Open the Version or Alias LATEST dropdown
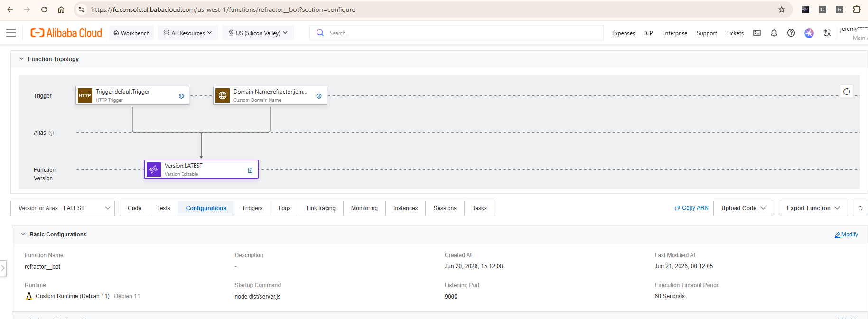The height and width of the screenshot is (319, 868). 63,208
